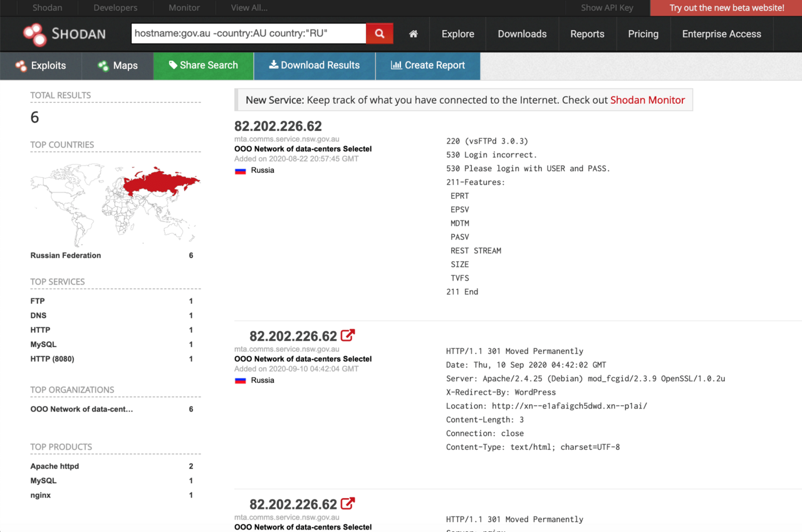Open the Exploits page
The image size is (802, 532).
pyautogui.click(x=41, y=66)
